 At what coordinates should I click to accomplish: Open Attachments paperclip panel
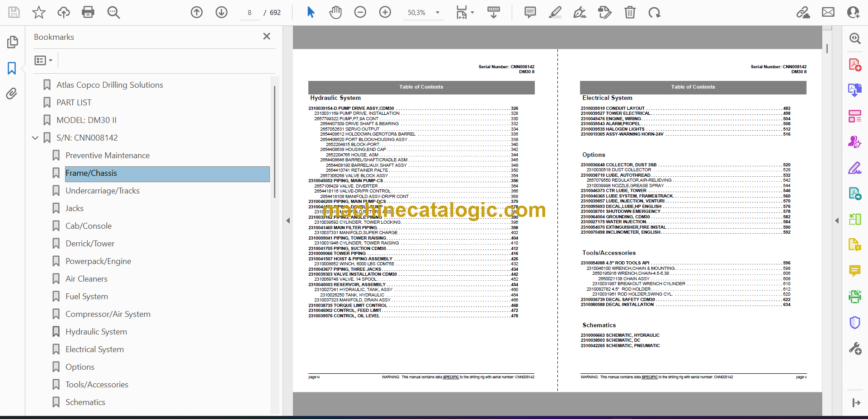12,94
